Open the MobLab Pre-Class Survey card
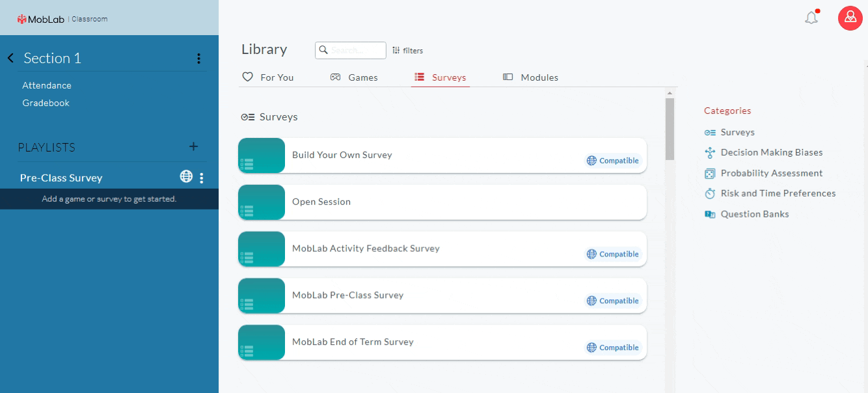Image resolution: width=868 pixels, height=393 pixels. tap(442, 296)
